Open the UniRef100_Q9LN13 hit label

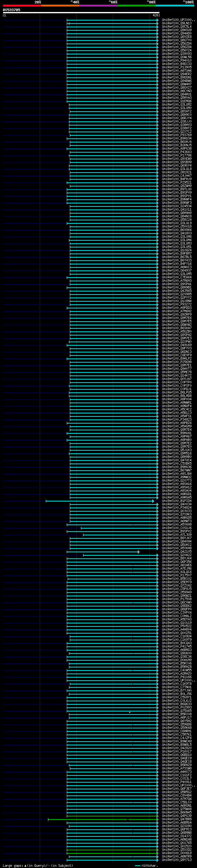point(176,23)
